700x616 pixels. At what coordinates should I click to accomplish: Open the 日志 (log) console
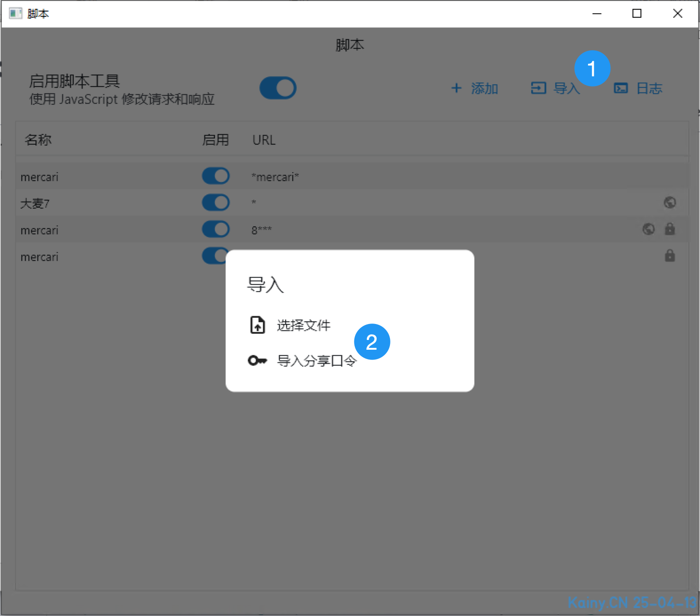point(638,88)
